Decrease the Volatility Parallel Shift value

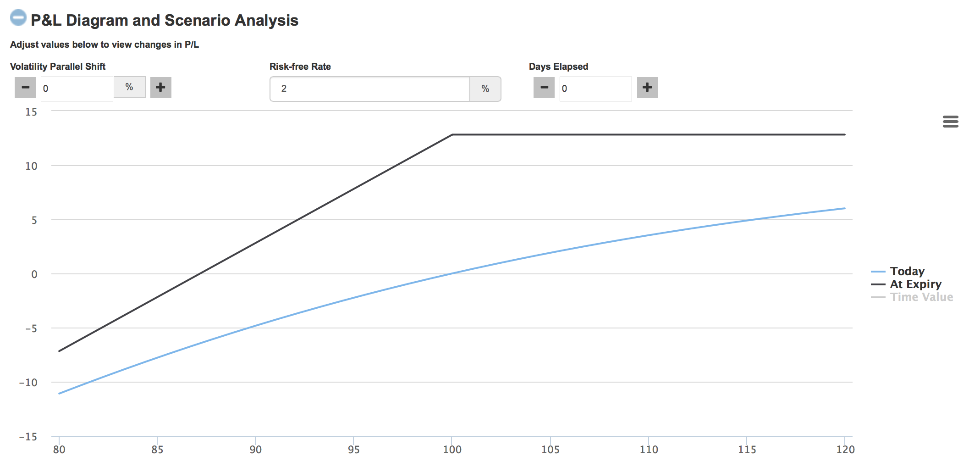tap(25, 88)
